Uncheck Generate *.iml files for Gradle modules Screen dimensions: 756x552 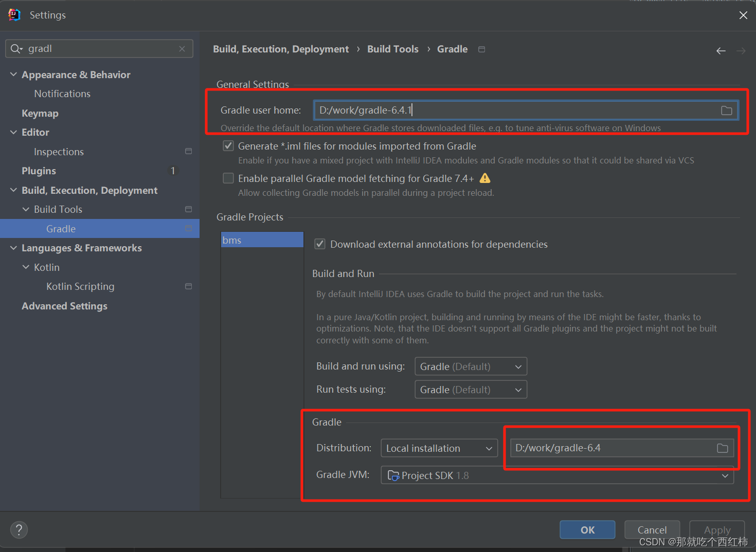pyautogui.click(x=228, y=145)
